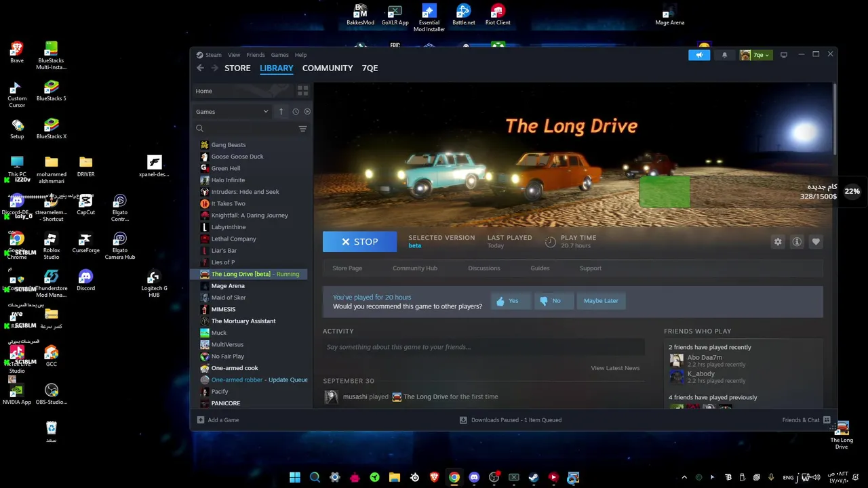Open Battle.net desktop shortcut
Viewport: 868px width, 488px height.
(464, 15)
